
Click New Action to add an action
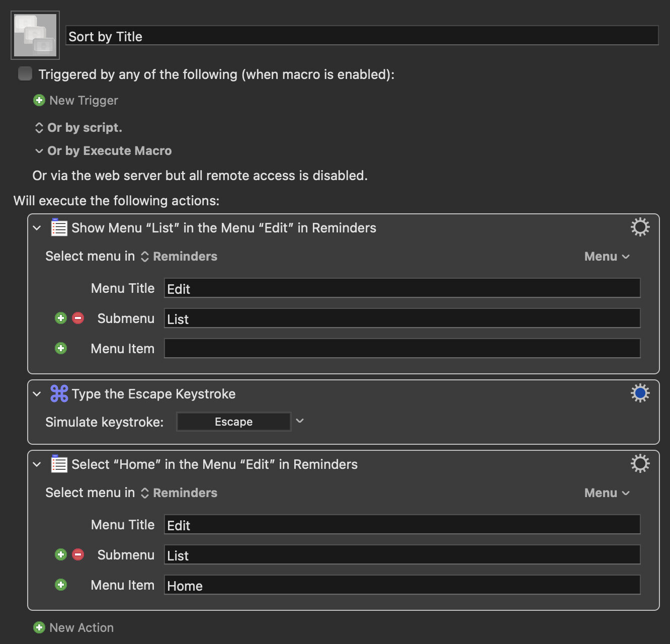click(74, 627)
